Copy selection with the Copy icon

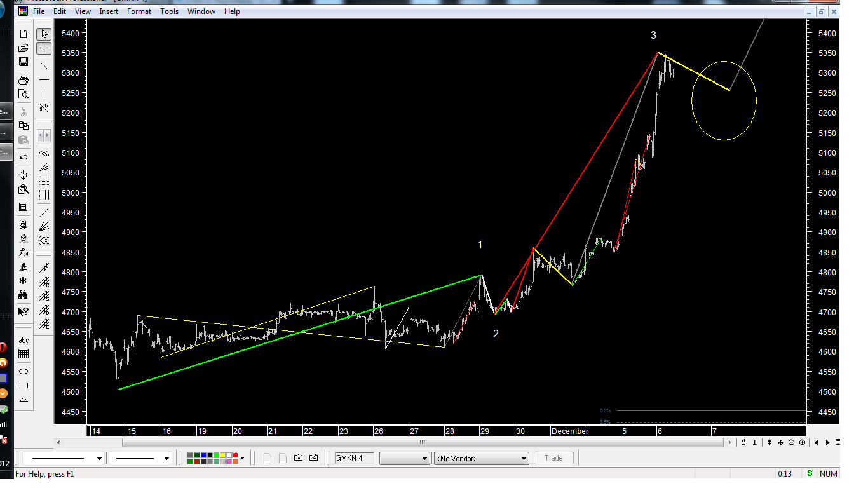tap(24, 126)
